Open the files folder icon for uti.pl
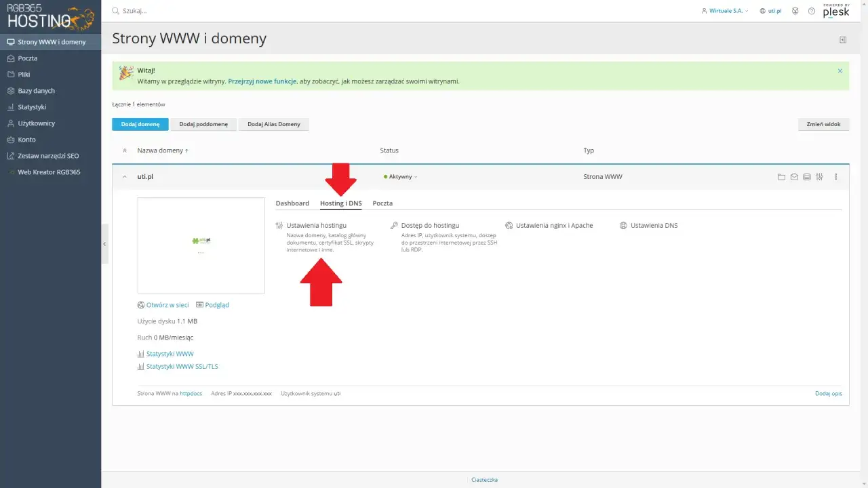The height and width of the screenshot is (488, 868). [781, 177]
